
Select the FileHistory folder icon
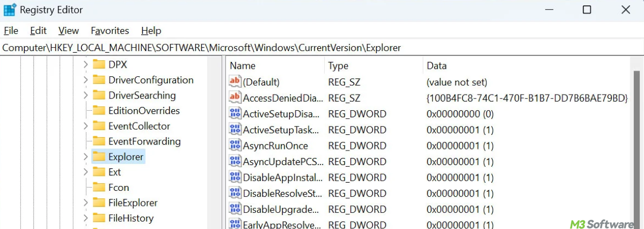click(99, 218)
